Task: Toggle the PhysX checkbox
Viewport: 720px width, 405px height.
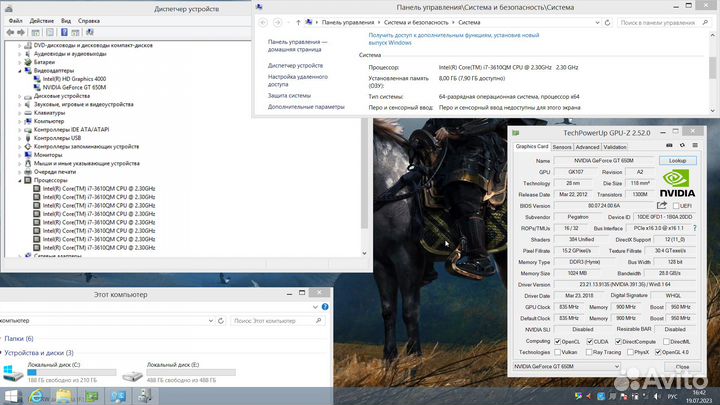Action: [x=630, y=352]
